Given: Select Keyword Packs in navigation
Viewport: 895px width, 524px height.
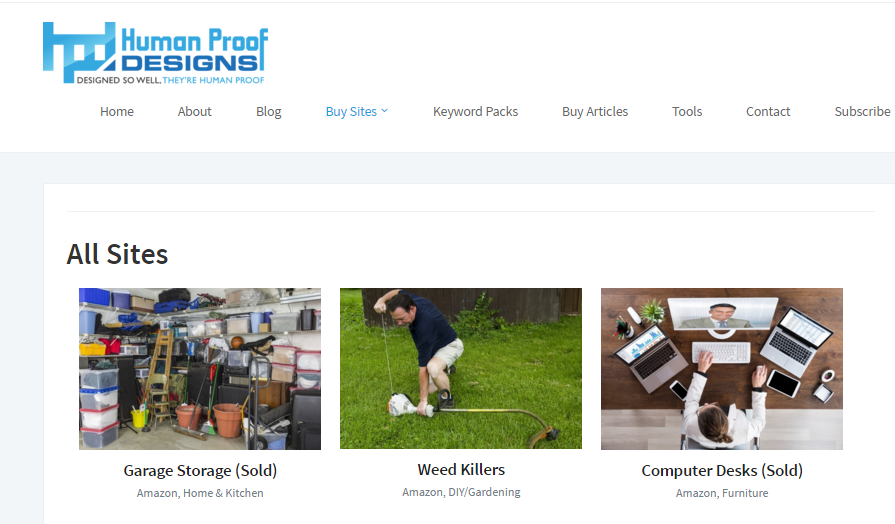Looking at the screenshot, I should (x=475, y=112).
